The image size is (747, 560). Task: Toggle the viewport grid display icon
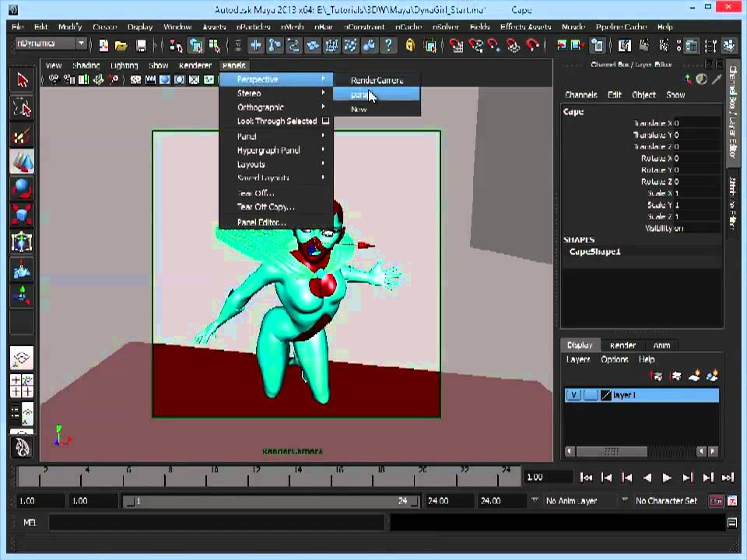pyautogui.click(x=135, y=79)
